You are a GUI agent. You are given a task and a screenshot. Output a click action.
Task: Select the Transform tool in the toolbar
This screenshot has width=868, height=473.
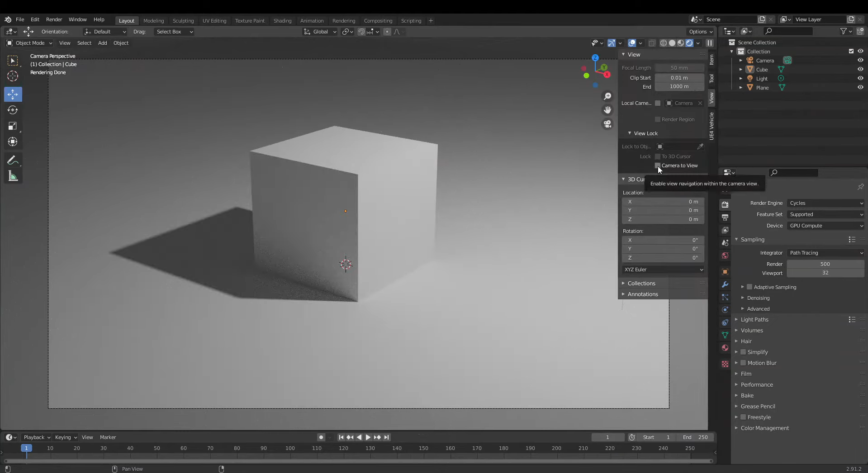[13, 142]
